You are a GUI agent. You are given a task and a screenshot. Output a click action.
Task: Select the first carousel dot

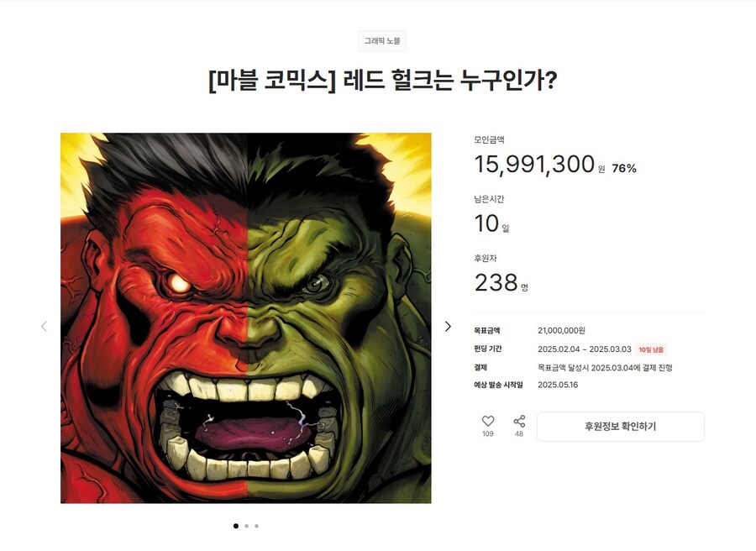tap(236, 526)
